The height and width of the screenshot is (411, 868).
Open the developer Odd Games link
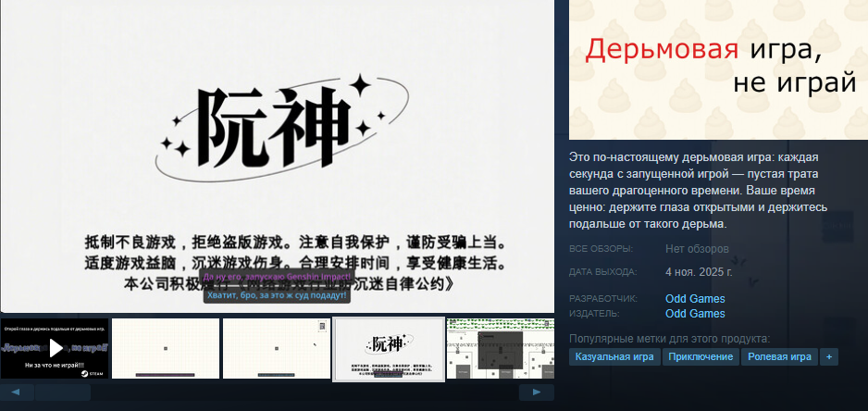tap(695, 299)
